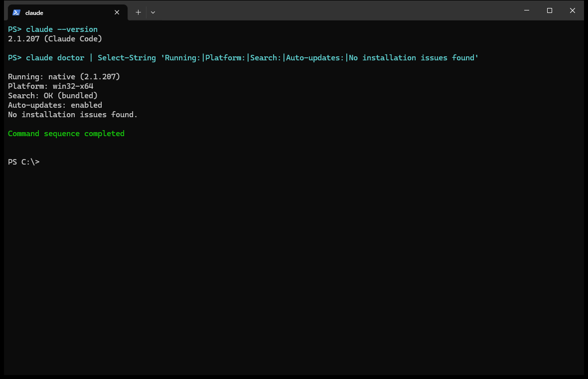Viewport: 588px width, 379px height.
Task: Click the 'PS C:\>' prompt line
Action: (x=23, y=162)
